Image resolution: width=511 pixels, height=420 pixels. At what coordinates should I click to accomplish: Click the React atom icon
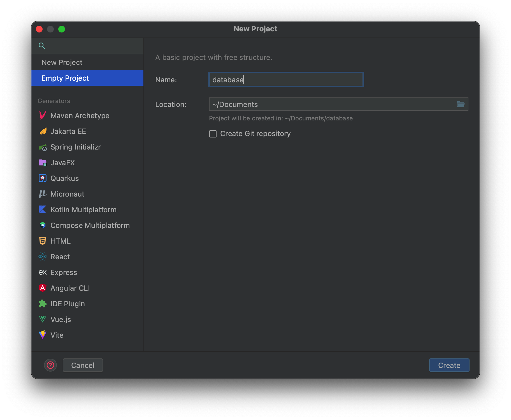(43, 256)
